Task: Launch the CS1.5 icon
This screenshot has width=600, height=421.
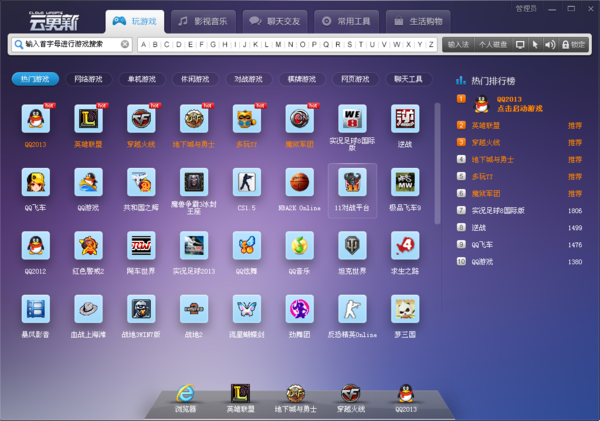Action: pyautogui.click(x=247, y=182)
